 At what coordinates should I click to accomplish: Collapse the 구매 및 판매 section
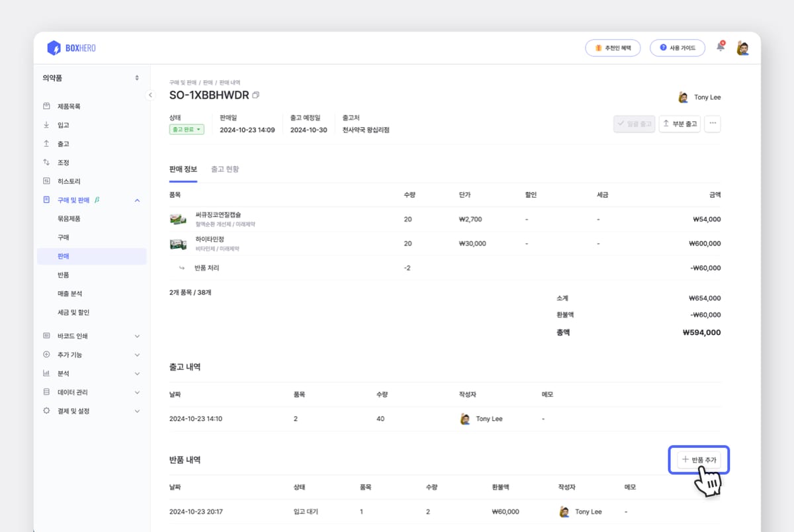tap(137, 200)
